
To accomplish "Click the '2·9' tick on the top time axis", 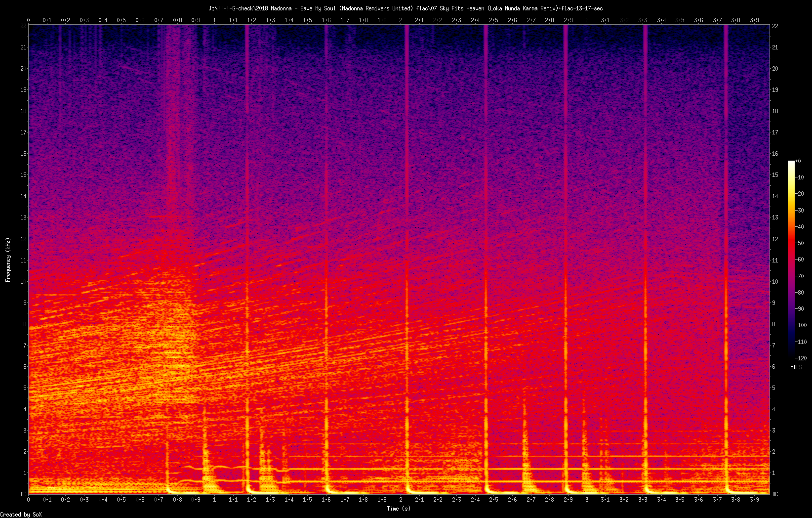I will [568, 20].
